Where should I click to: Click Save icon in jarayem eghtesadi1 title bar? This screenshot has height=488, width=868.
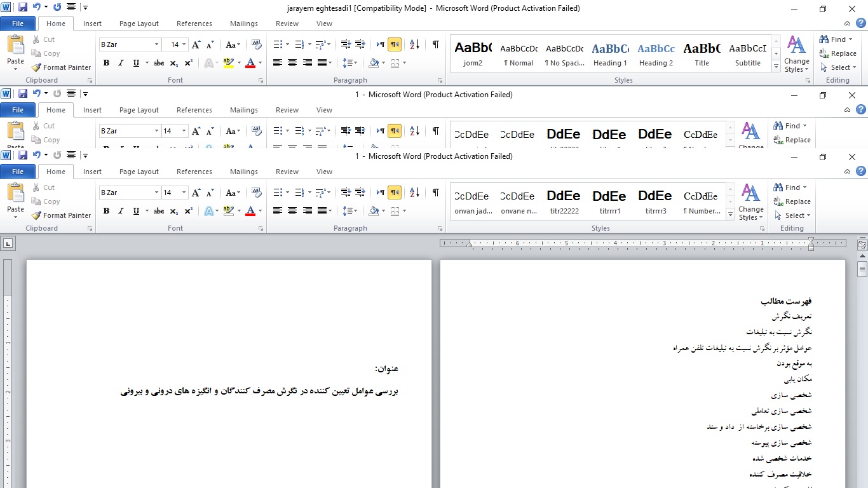pos(23,8)
